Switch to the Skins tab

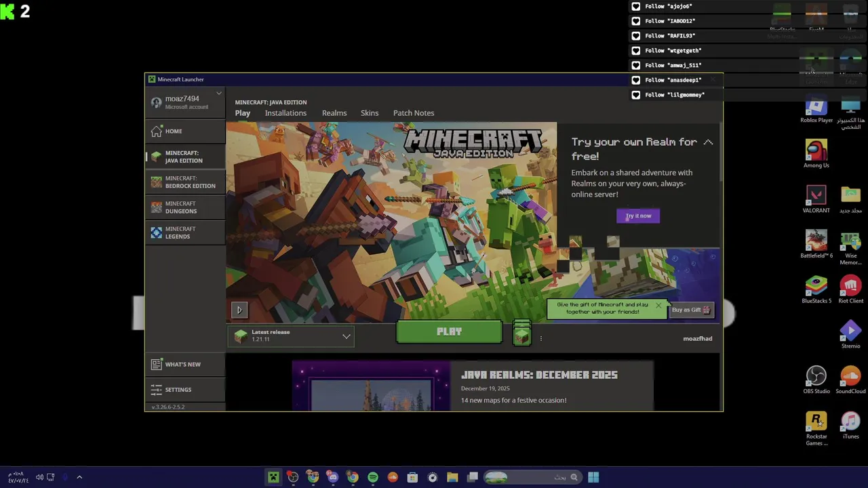pyautogui.click(x=370, y=113)
